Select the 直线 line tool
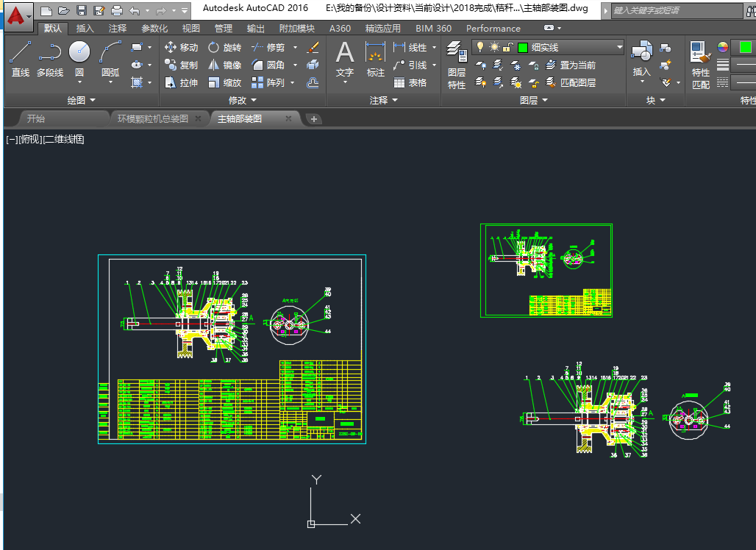Viewport: 756px width, 550px height. [21, 59]
